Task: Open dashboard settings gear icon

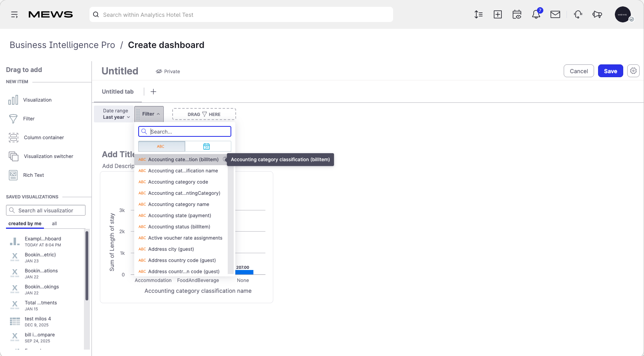Action: tap(633, 71)
